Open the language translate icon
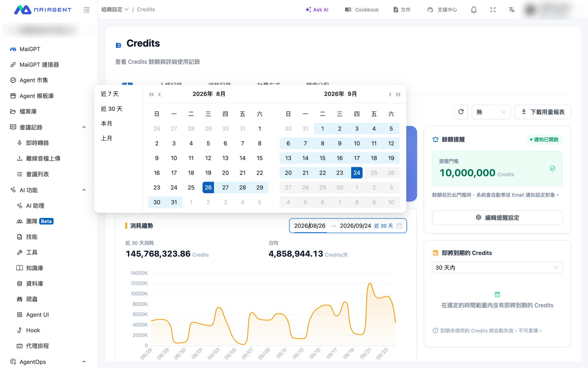The width and height of the screenshot is (588, 368). point(512,10)
